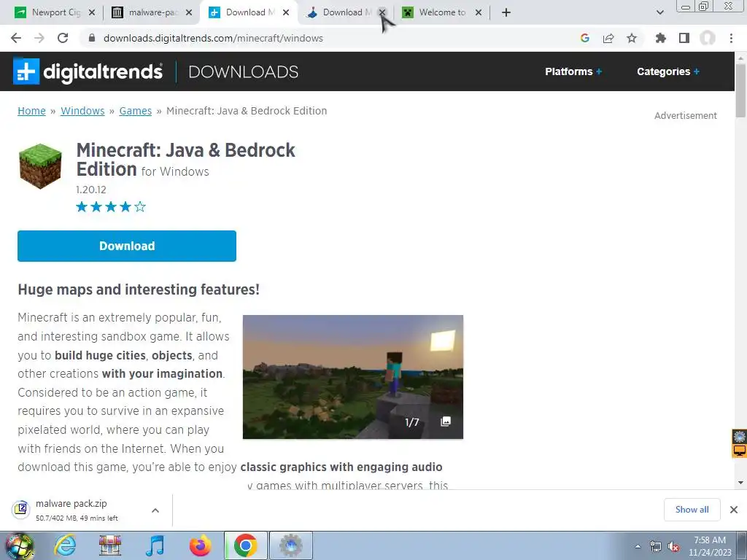This screenshot has height=560, width=747.
Task: Close the Welcome to tab
Action: [479, 12]
